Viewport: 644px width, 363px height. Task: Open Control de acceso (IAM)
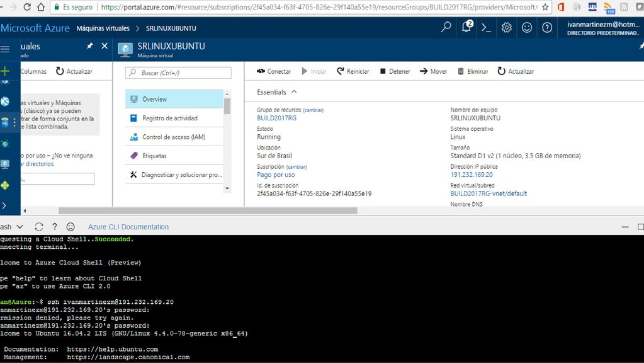174,137
